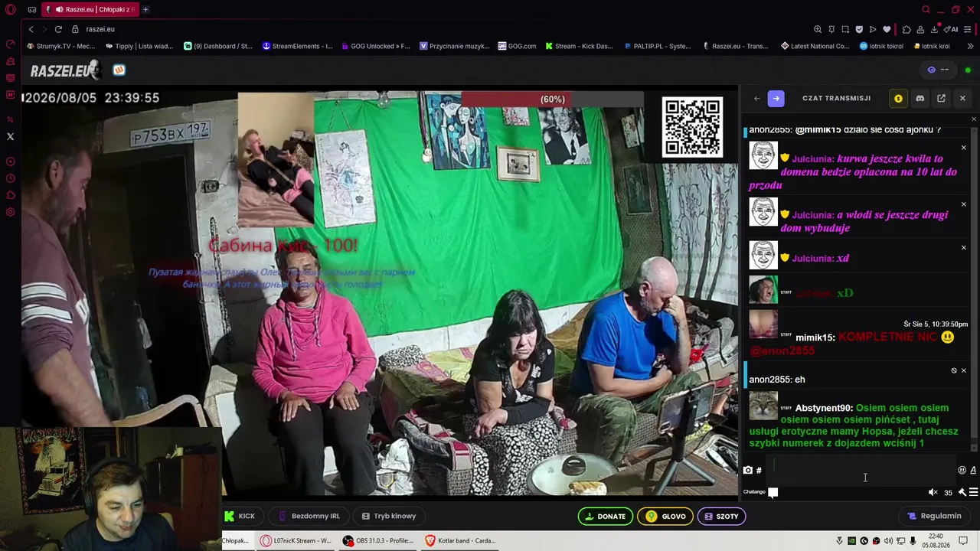Dismiss Julciunia's 'a wlodi se jeszcze' message

click(x=963, y=204)
